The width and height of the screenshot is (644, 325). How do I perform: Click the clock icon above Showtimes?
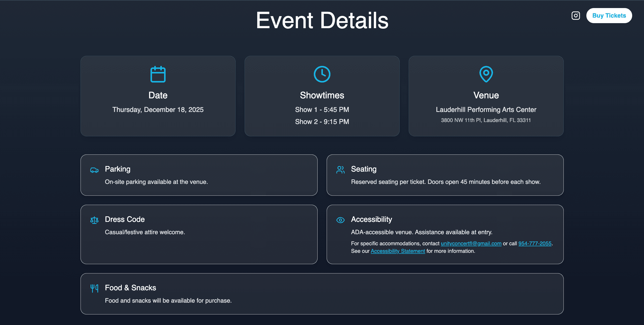[x=322, y=74]
